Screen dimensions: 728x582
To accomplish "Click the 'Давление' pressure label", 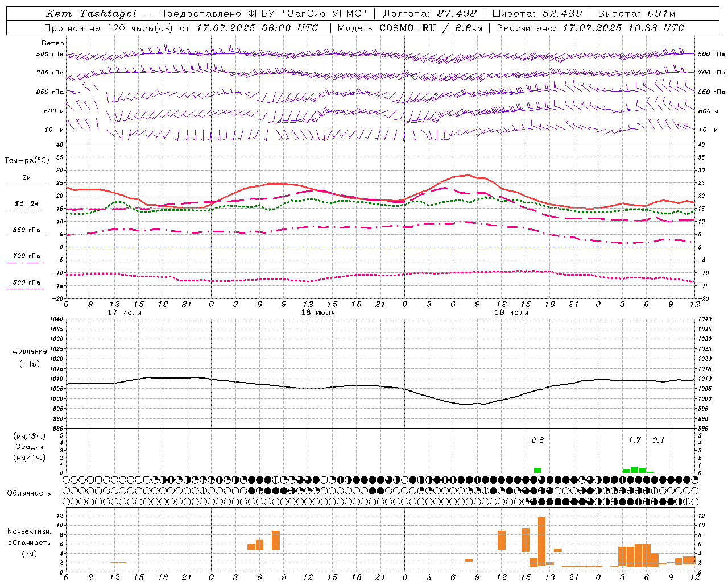I will point(30,351).
